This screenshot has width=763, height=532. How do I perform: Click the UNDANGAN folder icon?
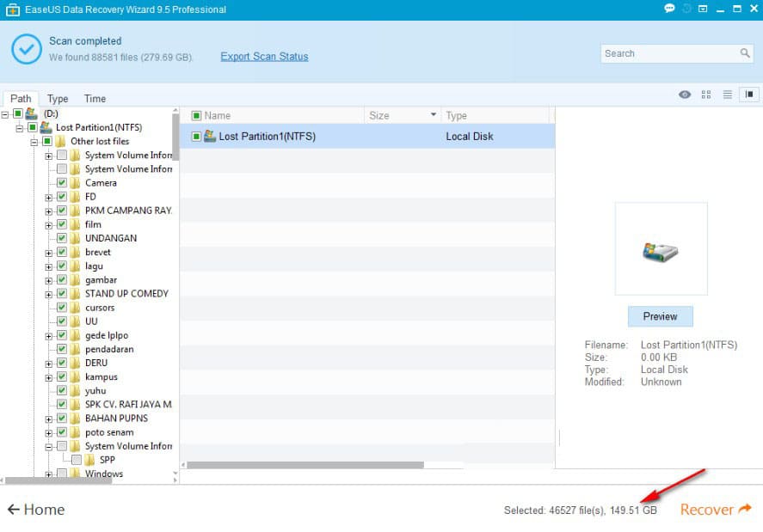[x=75, y=238]
